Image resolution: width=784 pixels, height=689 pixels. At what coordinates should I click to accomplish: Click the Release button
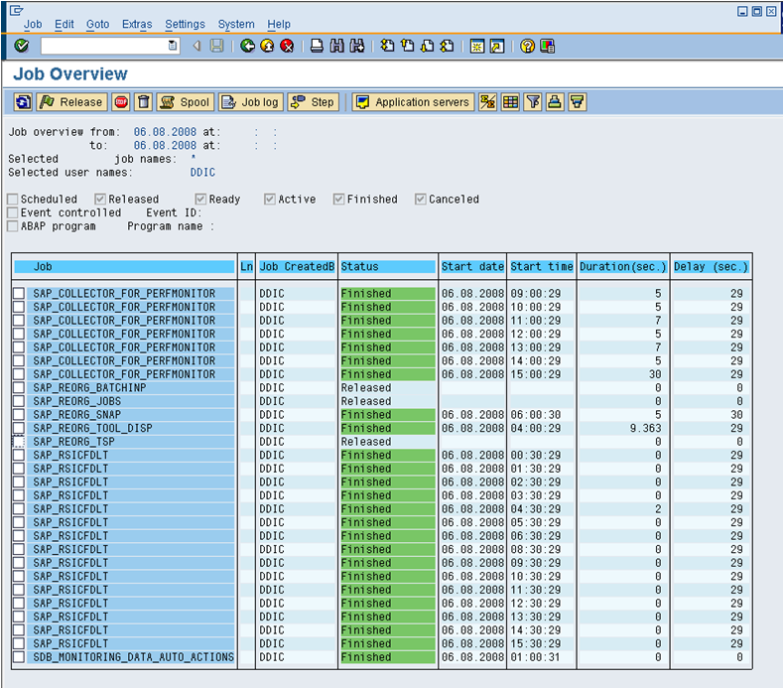pyautogui.click(x=71, y=102)
